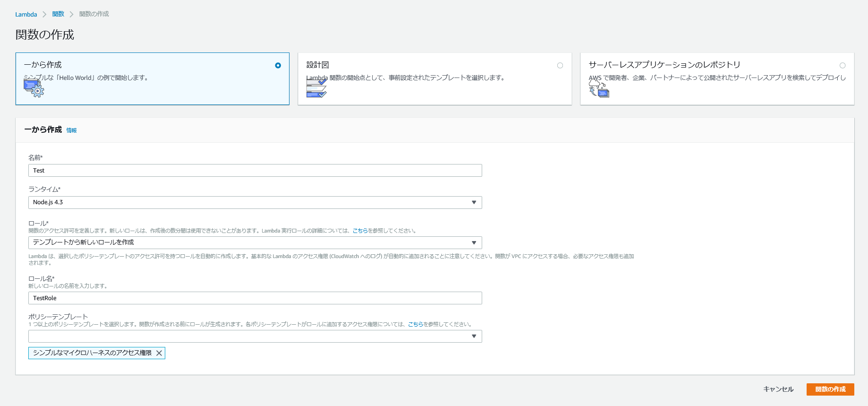Select the serverless application repository radio button
This screenshot has height=406, width=868.
[x=842, y=65]
